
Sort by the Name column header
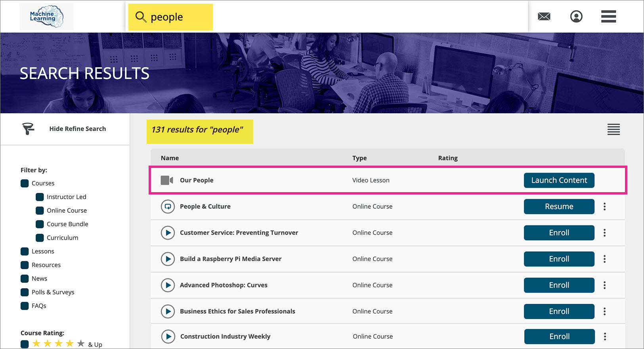tap(170, 158)
